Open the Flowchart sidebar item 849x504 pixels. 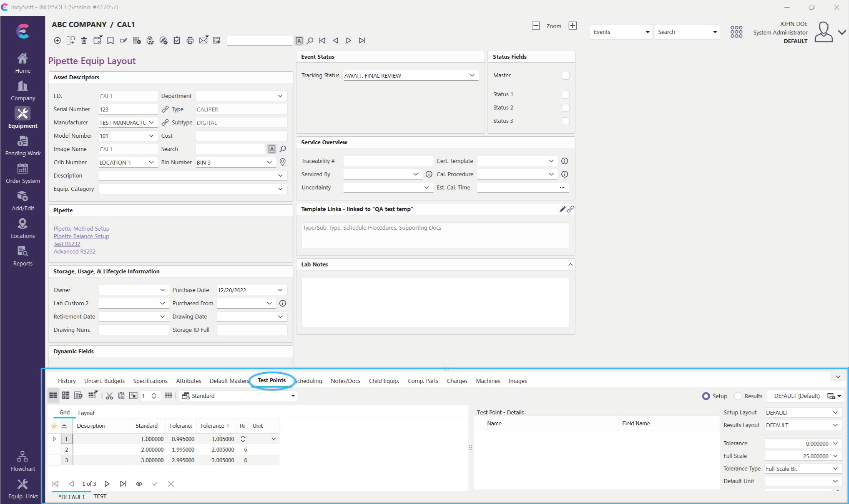pyautogui.click(x=23, y=461)
